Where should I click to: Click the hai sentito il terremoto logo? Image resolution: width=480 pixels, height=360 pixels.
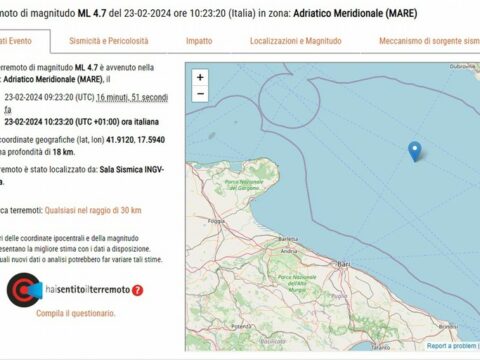pos(24,290)
